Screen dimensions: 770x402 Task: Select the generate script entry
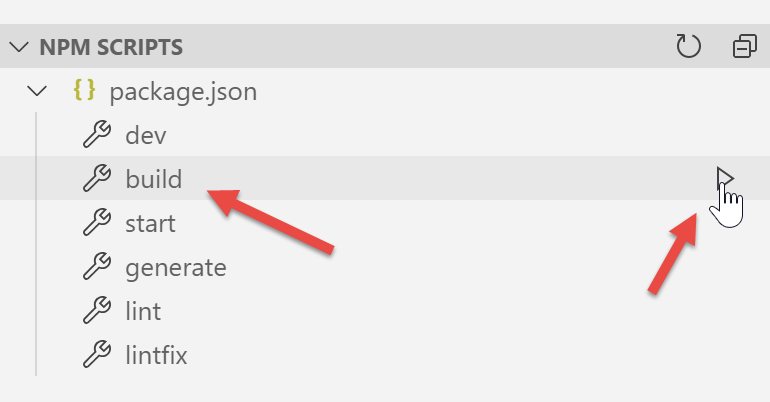pos(176,267)
